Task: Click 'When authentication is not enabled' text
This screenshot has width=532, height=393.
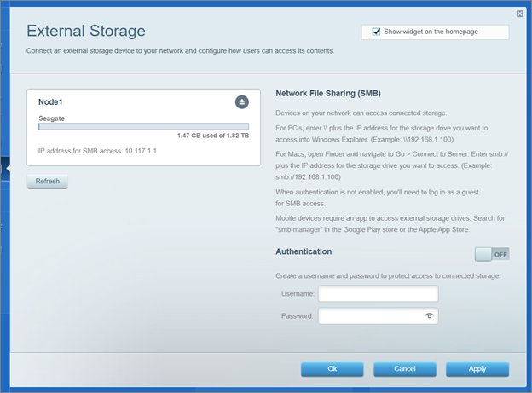Action: coord(377,198)
